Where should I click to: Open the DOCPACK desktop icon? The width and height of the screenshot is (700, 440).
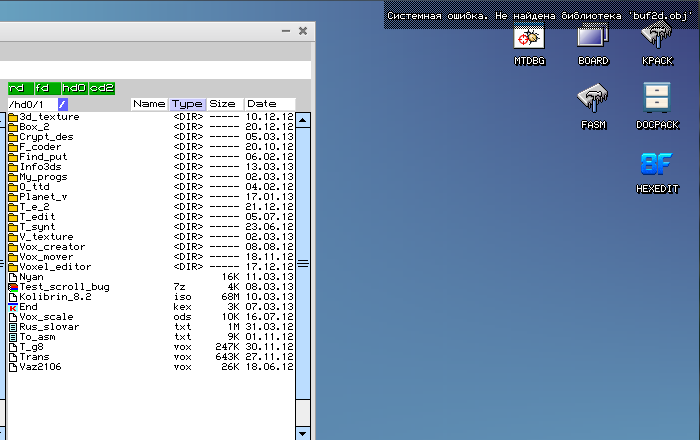pos(657,104)
